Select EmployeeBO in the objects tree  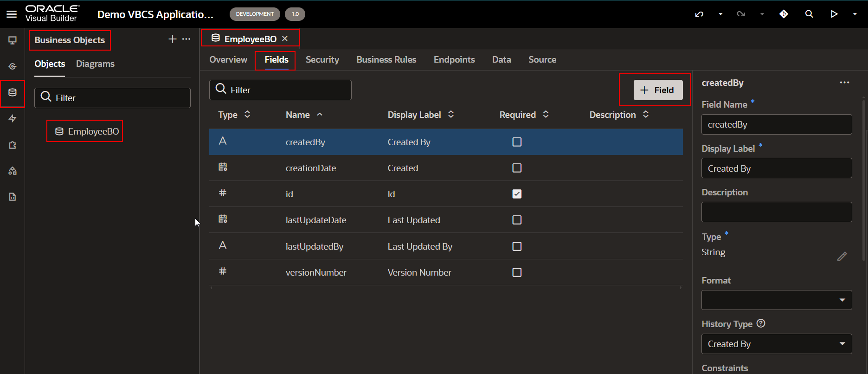pyautogui.click(x=87, y=131)
